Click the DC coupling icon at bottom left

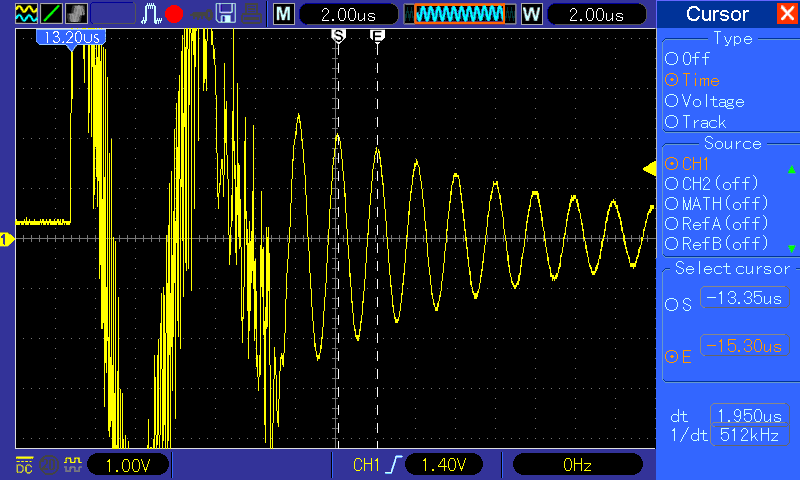(24, 465)
